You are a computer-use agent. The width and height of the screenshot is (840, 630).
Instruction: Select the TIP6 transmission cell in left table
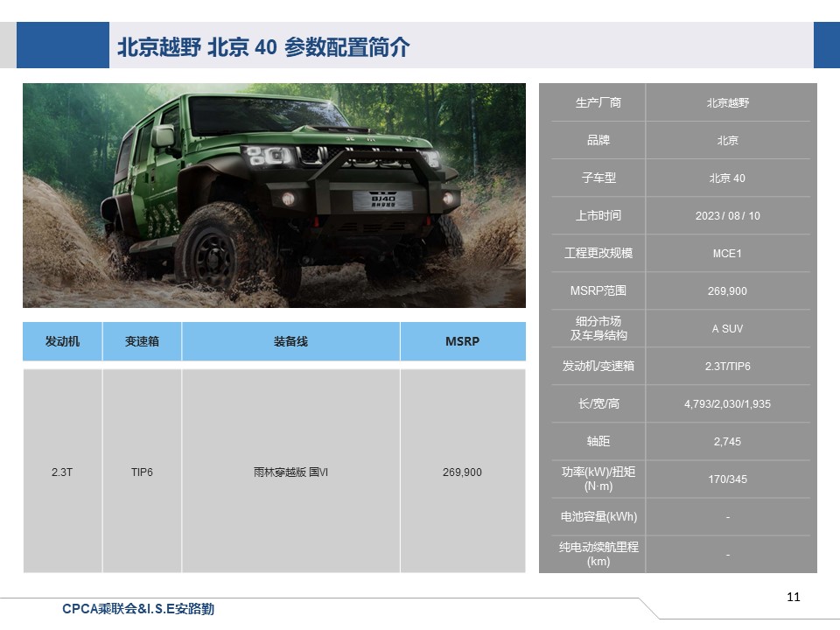point(142,472)
